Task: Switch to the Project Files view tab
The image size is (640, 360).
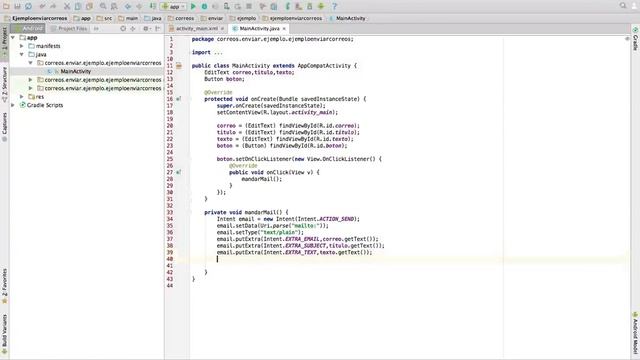Action: coord(69,29)
